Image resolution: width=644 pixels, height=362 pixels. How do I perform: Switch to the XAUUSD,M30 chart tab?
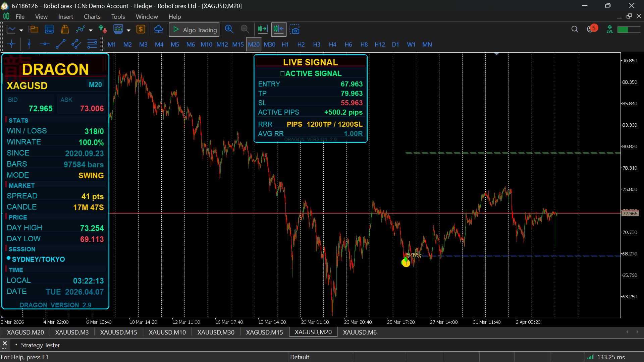click(216, 332)
